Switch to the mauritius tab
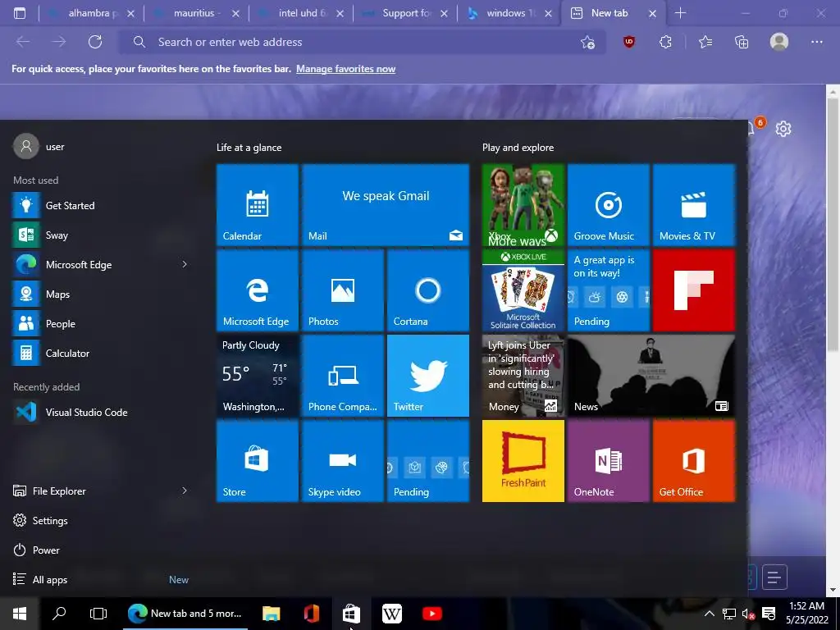840x630 pixels. click(196, 13)
